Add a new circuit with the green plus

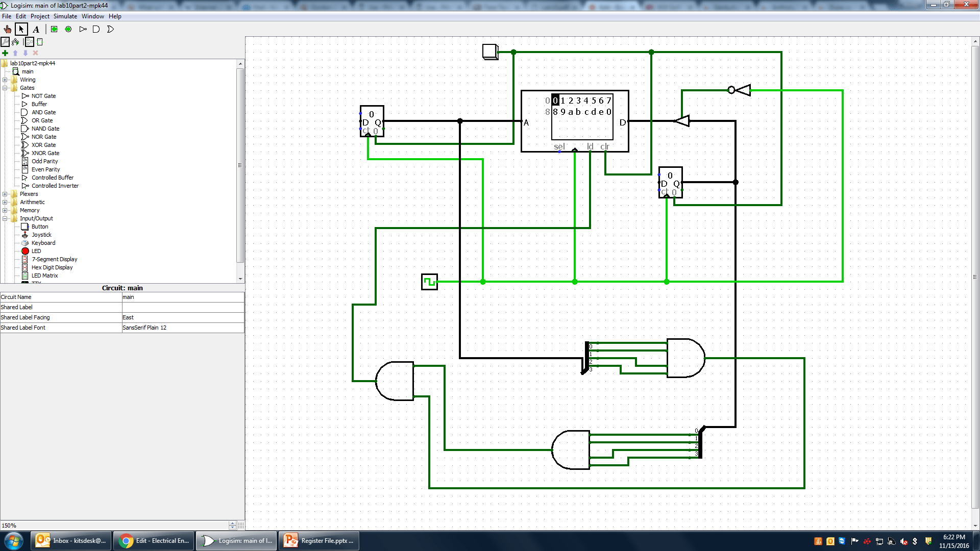[x=5, y=53]
